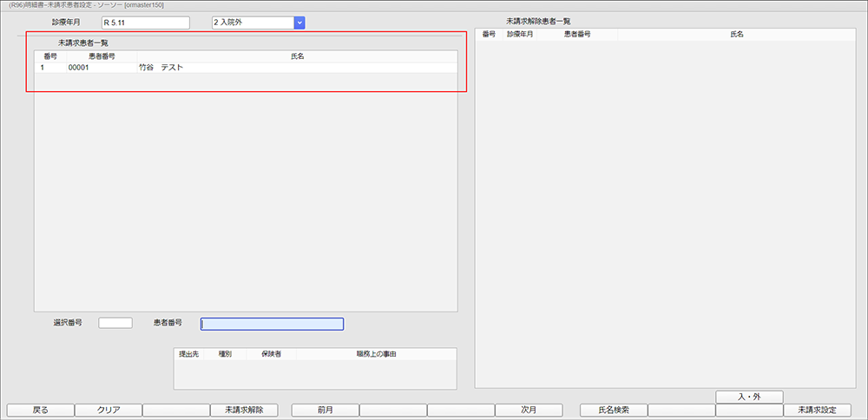
Task: Toggle the 入・外 button
Action: [x=749, y=397]
